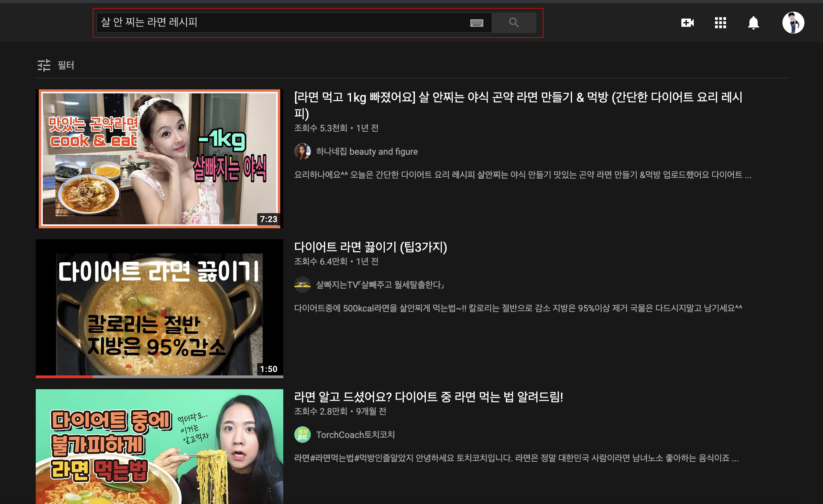
Task: Open the 다이어트 라면 끓이기 video thumbnail
Action: coord(160,308)
